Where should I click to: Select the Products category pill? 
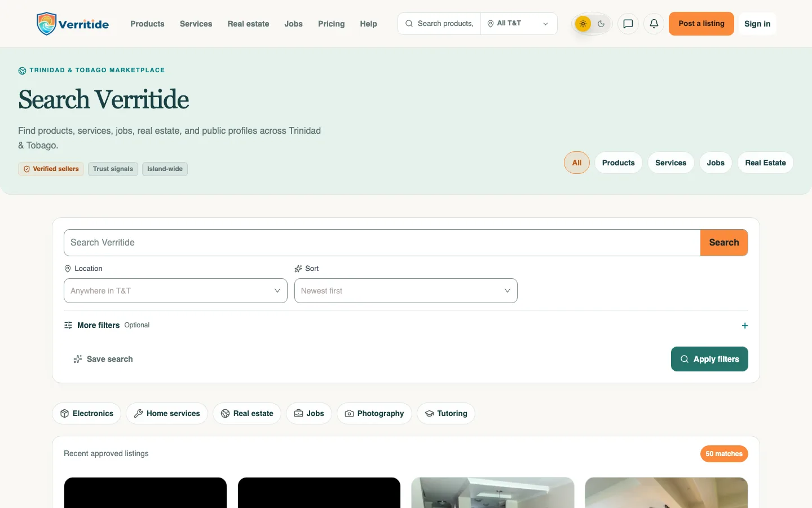click(x=618, y=163)
